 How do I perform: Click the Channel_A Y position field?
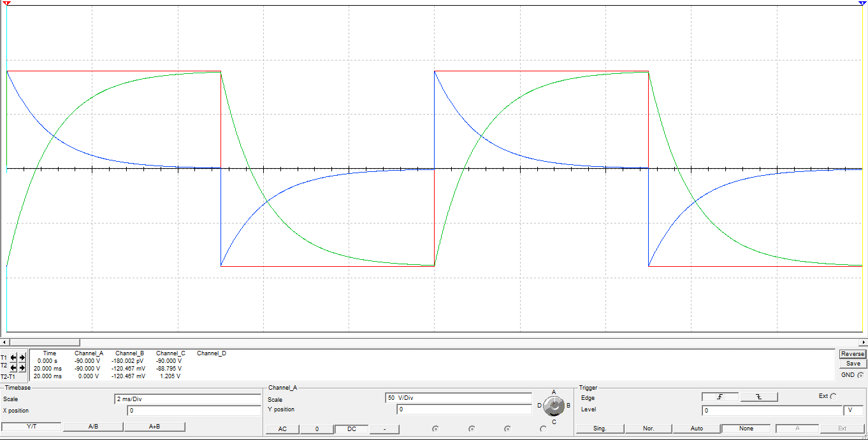[x=464, y=409]
